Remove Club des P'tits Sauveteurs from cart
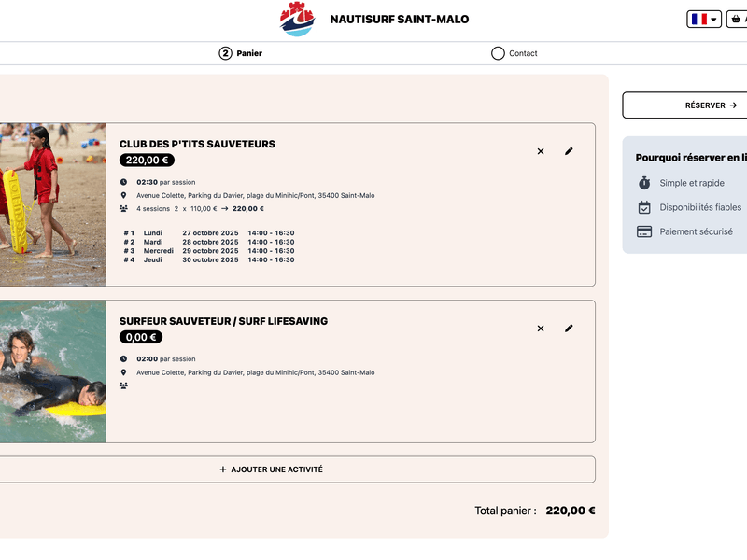The width and height of the screenshot is (747, 560). point(541,151)
